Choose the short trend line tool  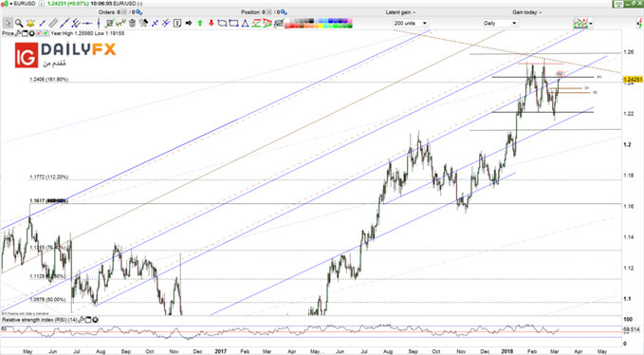pos(42,24)
